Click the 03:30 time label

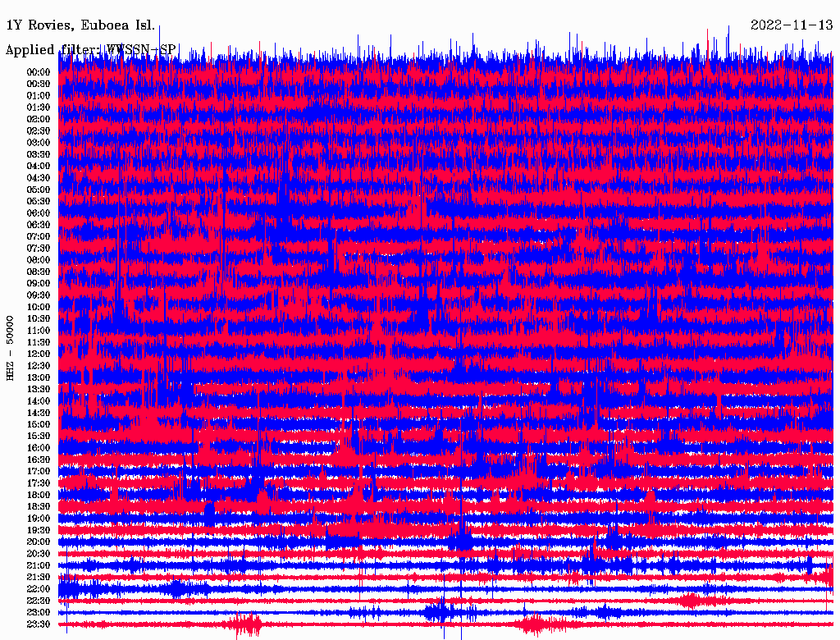39,154
